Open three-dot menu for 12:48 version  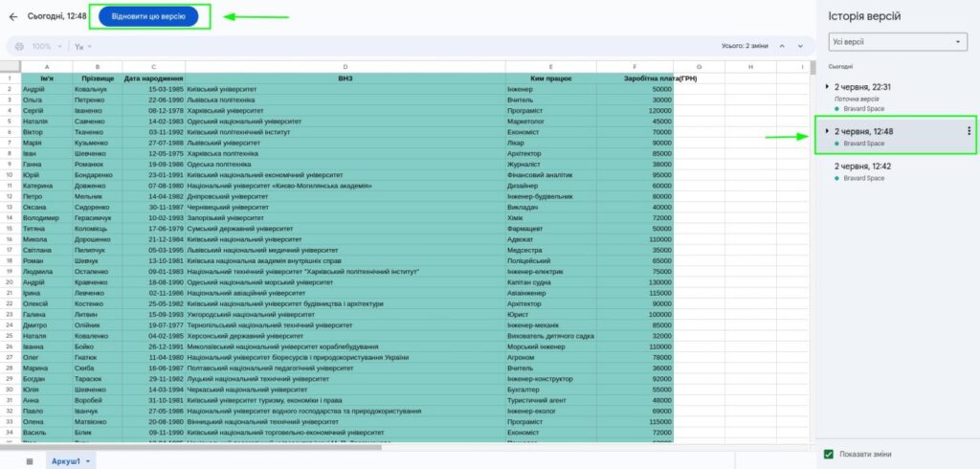click(x=969, y=131)
